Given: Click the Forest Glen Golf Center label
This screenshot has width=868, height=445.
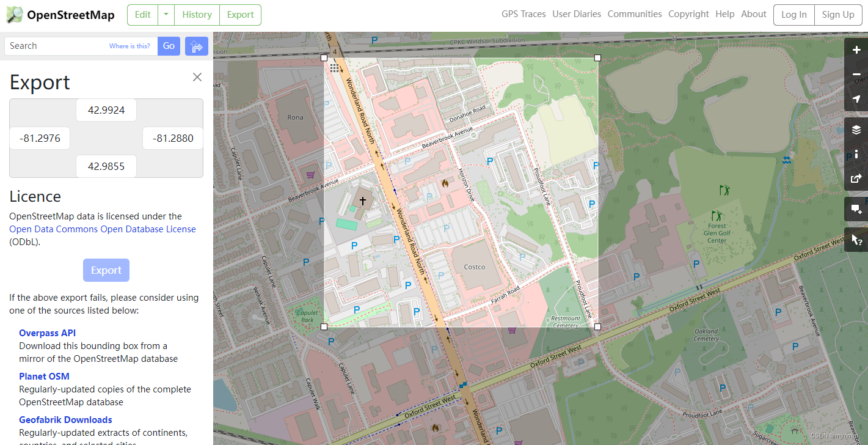Looking at the screenshot, I should 717,233.
